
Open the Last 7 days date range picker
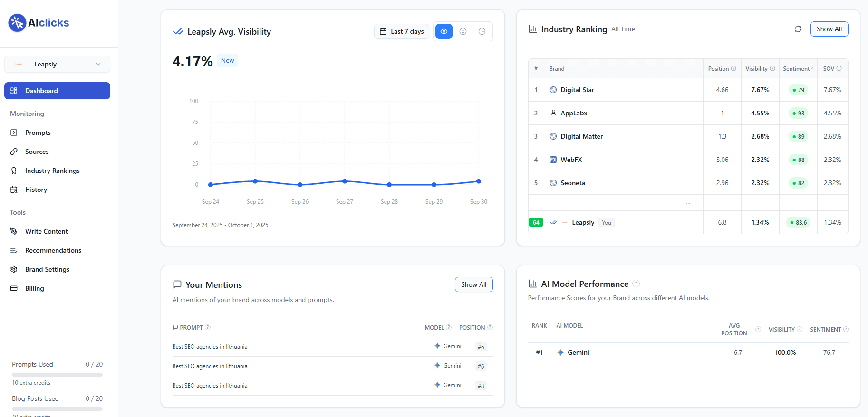(x=402, y=31)
